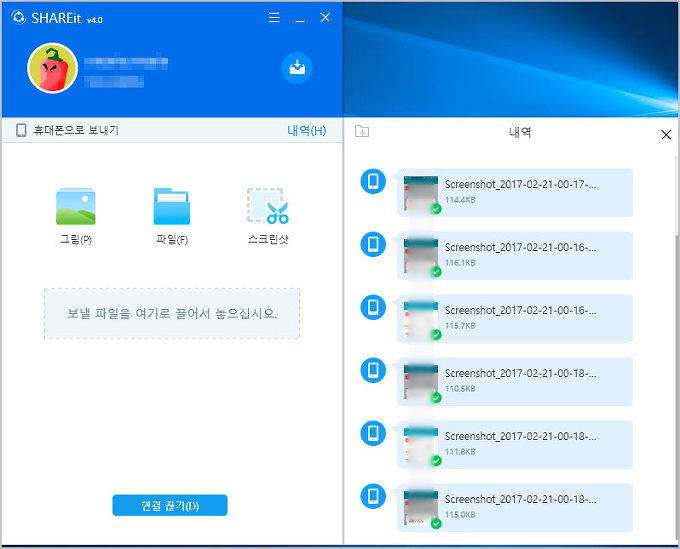Image resolution: width=680 pixels, height=549 pixels.
Task: Select the 111.8KB screenshot file name
Action: click(520, 435)
